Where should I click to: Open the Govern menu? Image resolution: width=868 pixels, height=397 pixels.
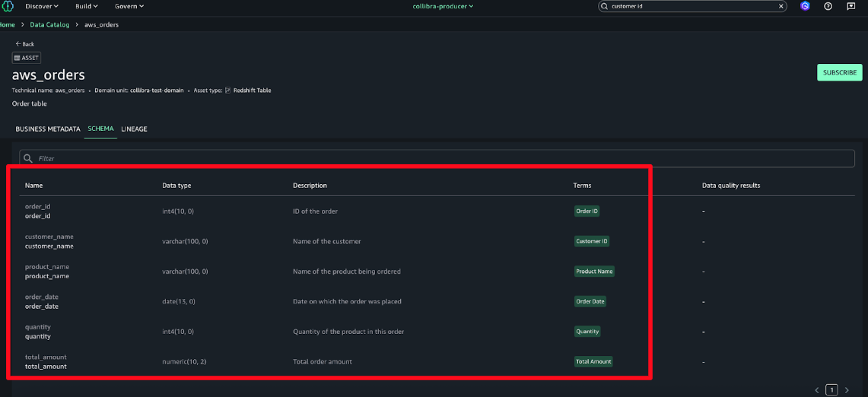129,6
